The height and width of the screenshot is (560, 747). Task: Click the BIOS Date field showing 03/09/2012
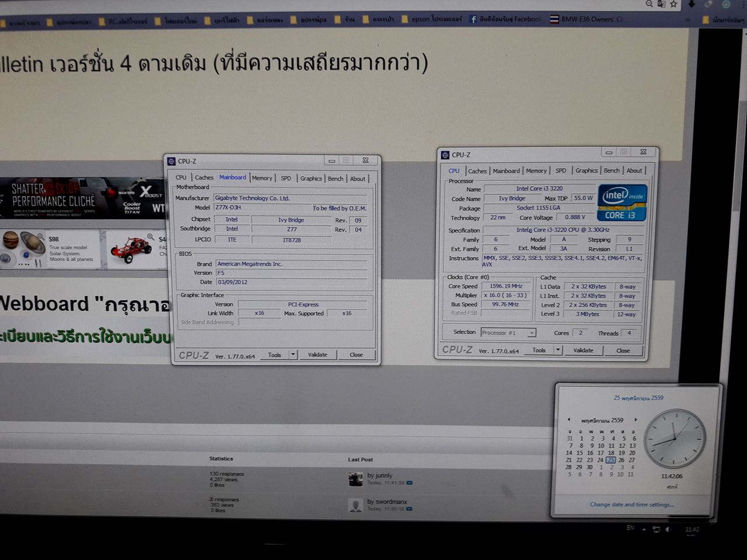tap(292, 282)
